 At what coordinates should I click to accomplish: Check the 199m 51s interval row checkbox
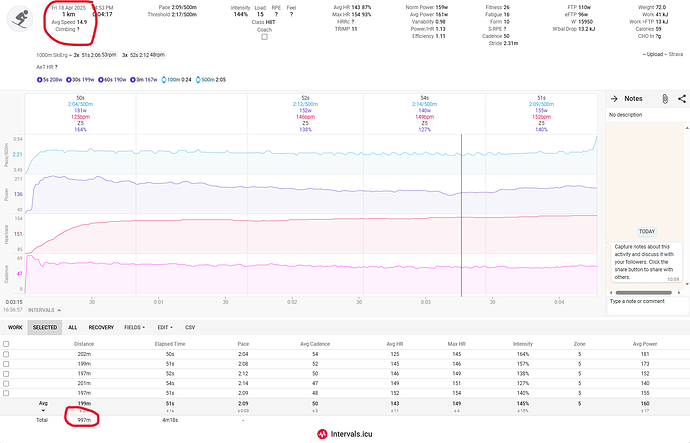tap(6, 364)
